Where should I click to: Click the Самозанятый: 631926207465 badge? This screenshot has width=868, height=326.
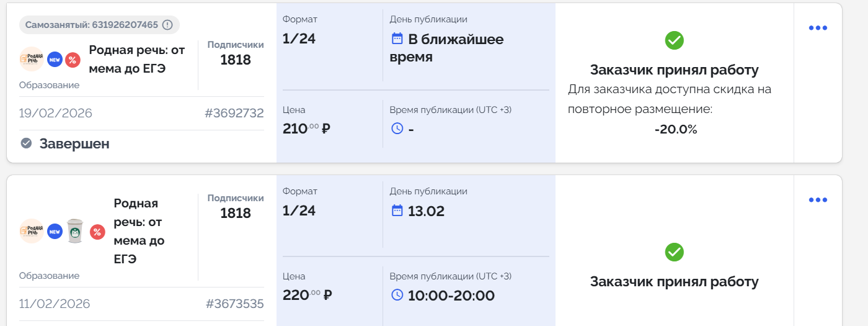pos(92,25)
